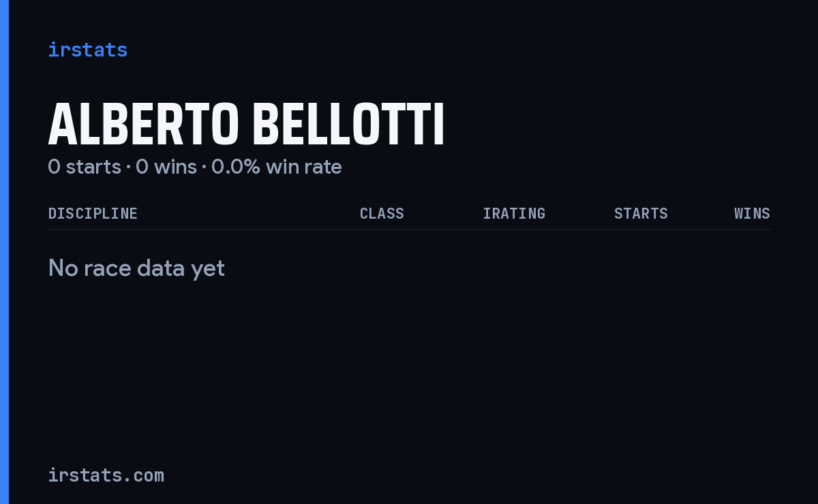Sort by the WINS column header
Image resolution: width=818 pixels, height=504 pixels.
tap(752, 214)
